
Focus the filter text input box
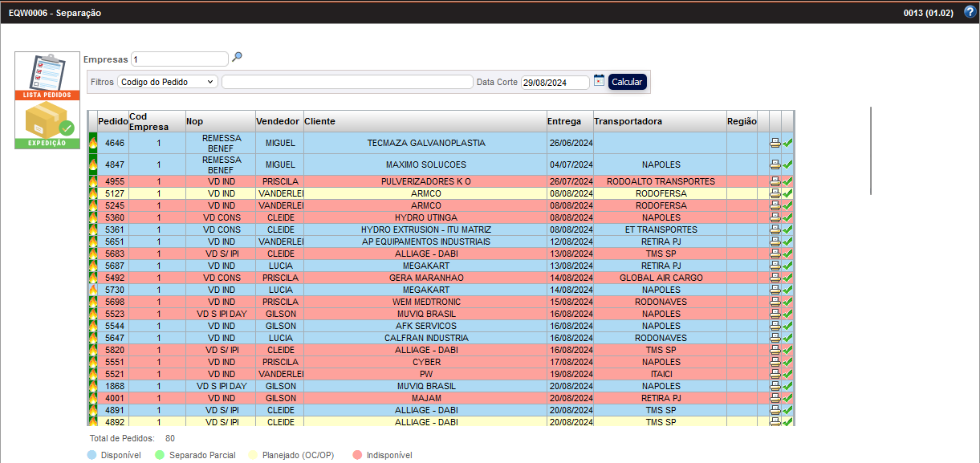coord(347,82)
